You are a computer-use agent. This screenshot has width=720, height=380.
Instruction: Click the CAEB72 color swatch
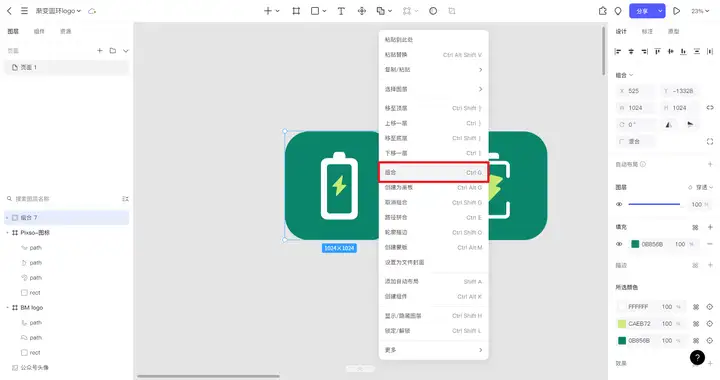click(622, 324)
